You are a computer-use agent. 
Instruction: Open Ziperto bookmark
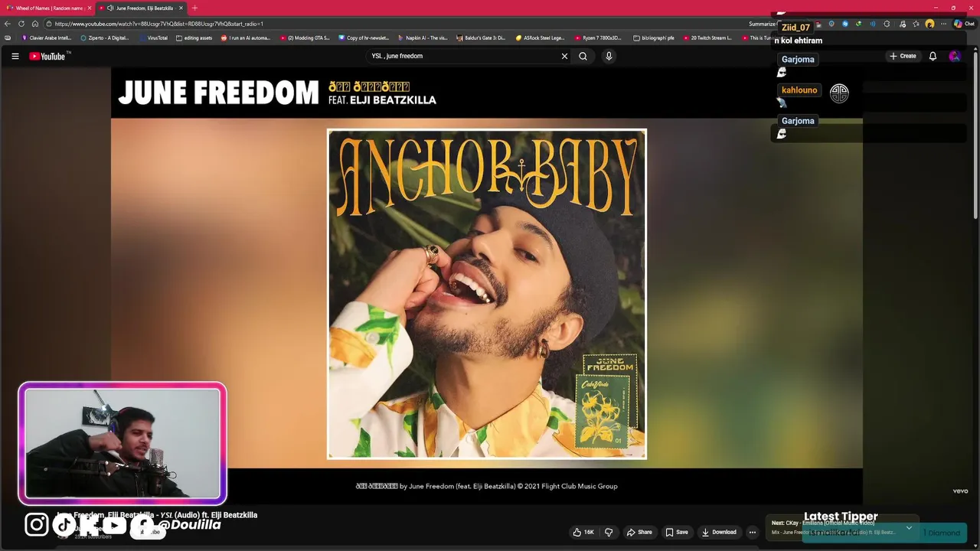tap(105, 37)
